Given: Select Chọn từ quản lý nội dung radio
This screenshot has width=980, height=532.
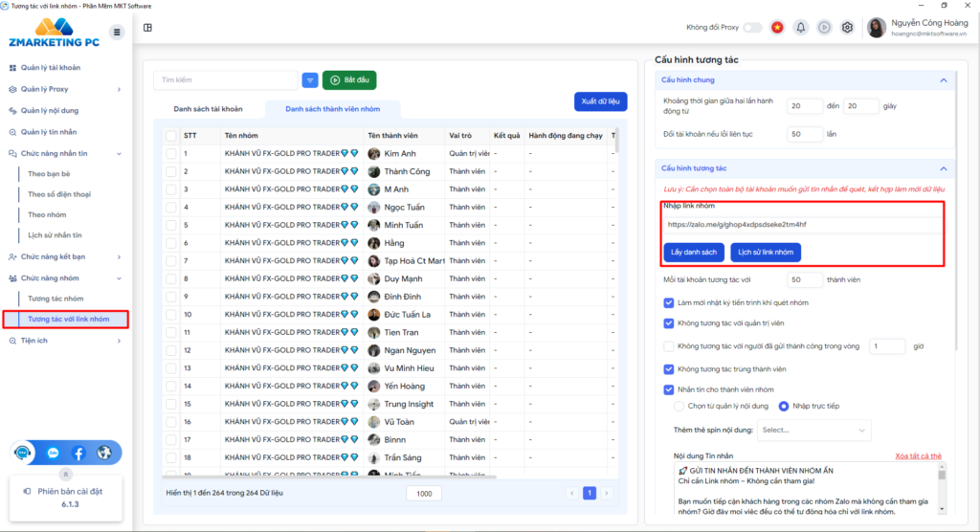Looking at the screenshot, I should click(679, 407).
